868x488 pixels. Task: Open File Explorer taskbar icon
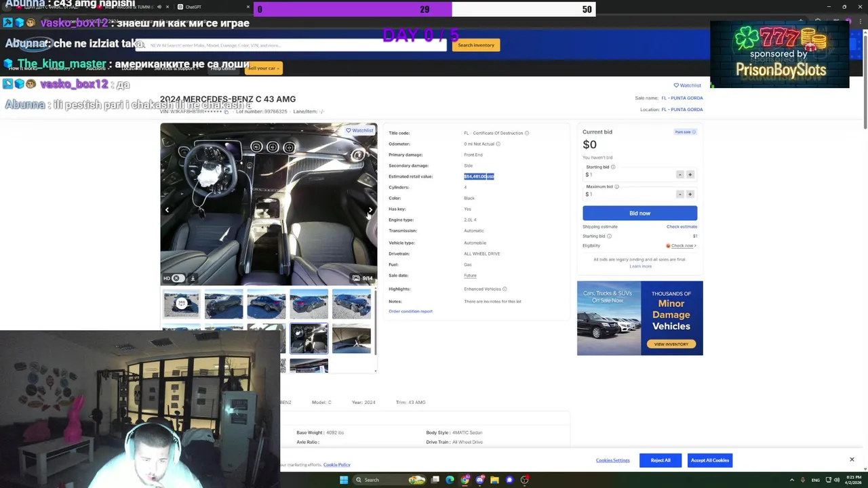coord(495,480)
